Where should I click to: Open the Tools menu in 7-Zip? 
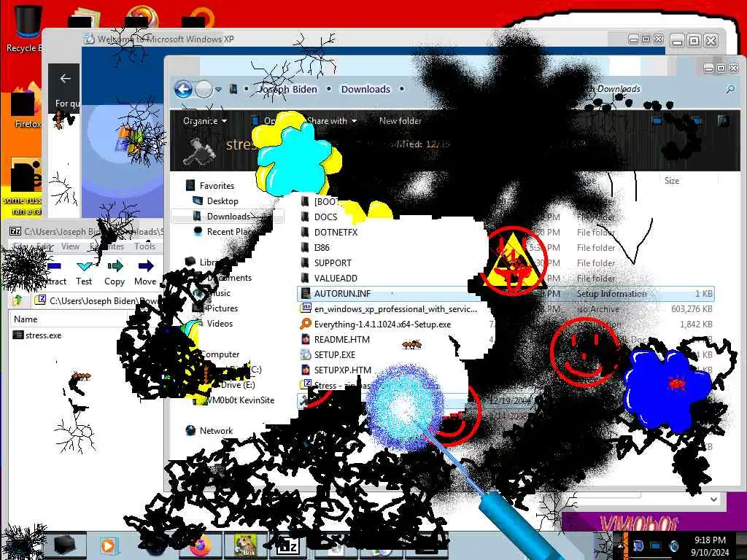point(144,246)
